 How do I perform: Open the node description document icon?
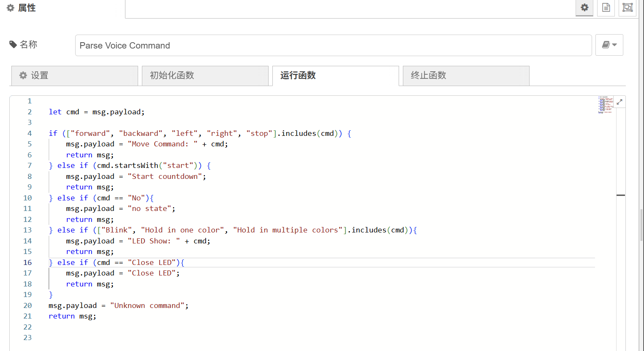(x=606, y=8)
